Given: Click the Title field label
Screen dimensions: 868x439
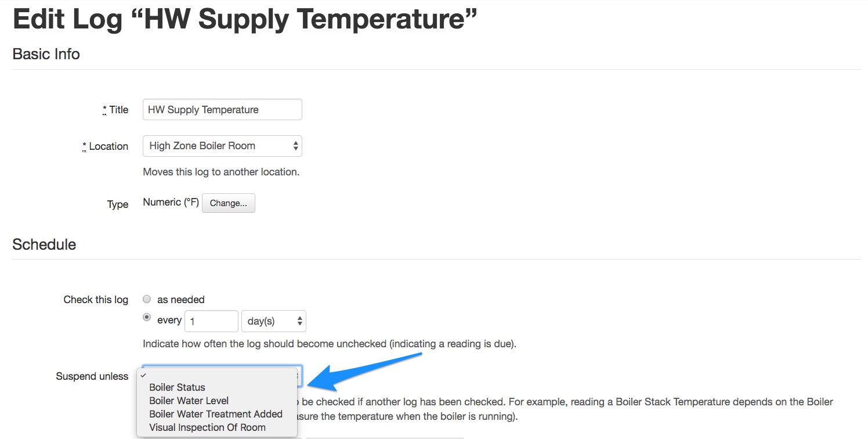Looking at the screenshot, I should [x=118, y=110].
